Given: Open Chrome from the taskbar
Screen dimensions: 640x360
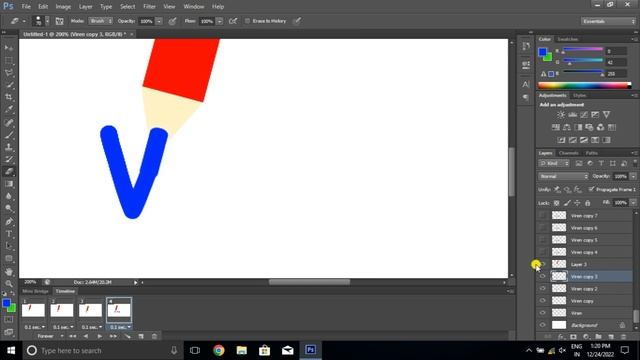Looking at the screenshot, I should [x=219, y=350].
